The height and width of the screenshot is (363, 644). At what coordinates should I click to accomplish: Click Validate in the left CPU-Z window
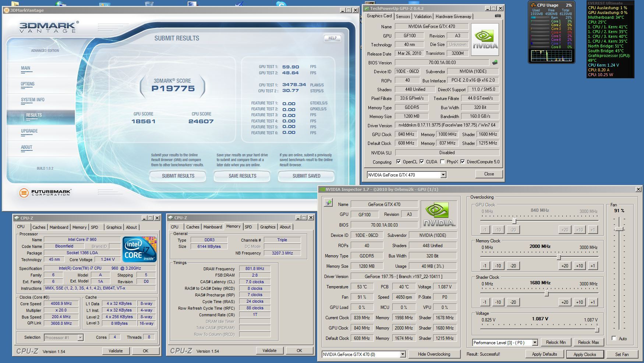pos(116,351)
